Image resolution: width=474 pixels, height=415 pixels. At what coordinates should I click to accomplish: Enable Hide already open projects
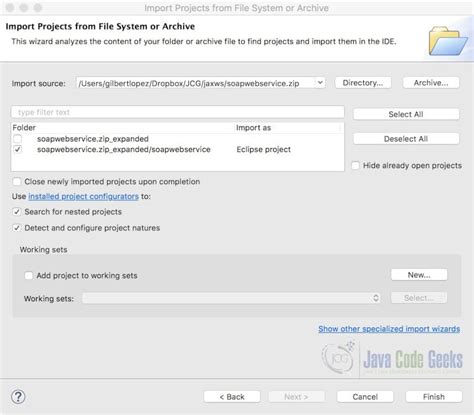click(x=355, y=165)
